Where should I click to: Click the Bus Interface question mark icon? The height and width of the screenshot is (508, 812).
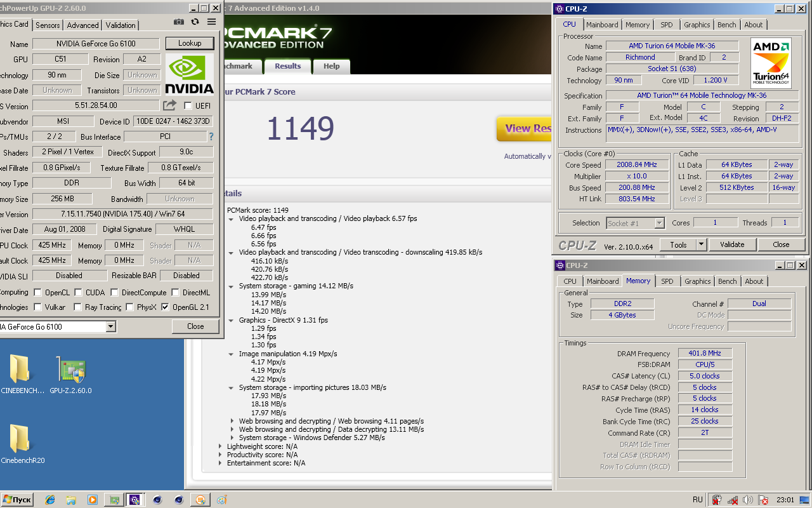coord(211,137)
